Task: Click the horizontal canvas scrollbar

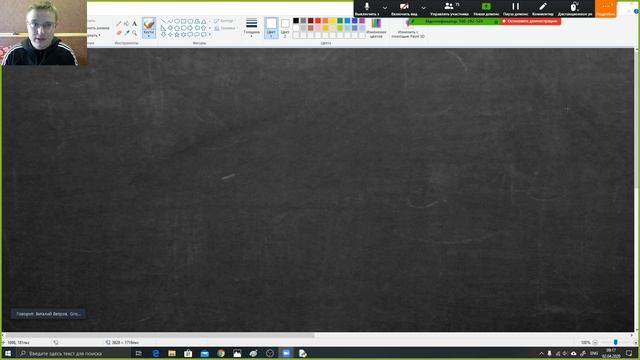Action: tap(159, 335)
